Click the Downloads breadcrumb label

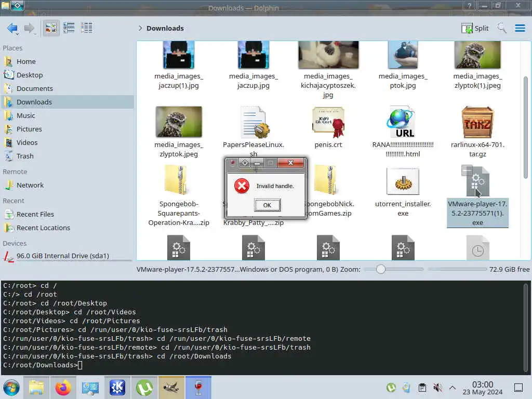tap(165, 28)
